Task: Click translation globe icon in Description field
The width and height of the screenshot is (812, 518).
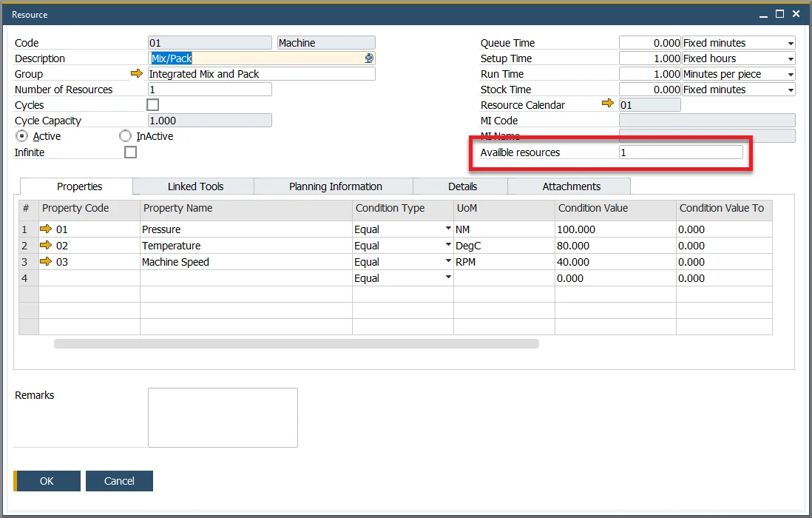Action: point(369,58)
